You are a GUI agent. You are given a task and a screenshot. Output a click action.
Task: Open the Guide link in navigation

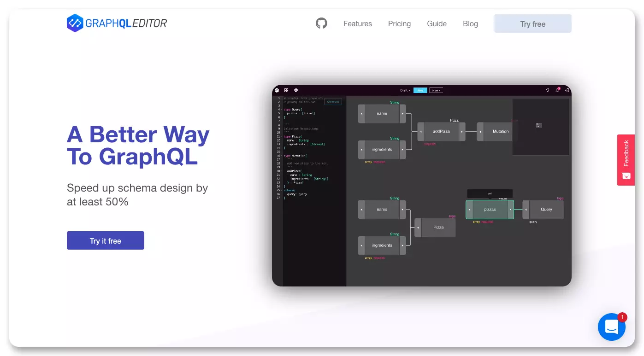click(437, 23)
